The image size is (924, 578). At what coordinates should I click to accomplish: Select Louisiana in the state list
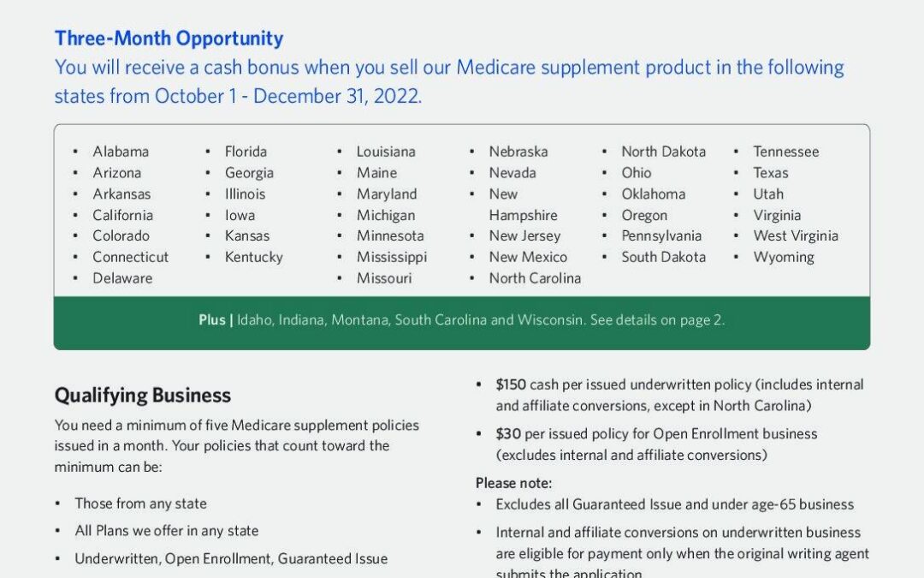[386, 152]
